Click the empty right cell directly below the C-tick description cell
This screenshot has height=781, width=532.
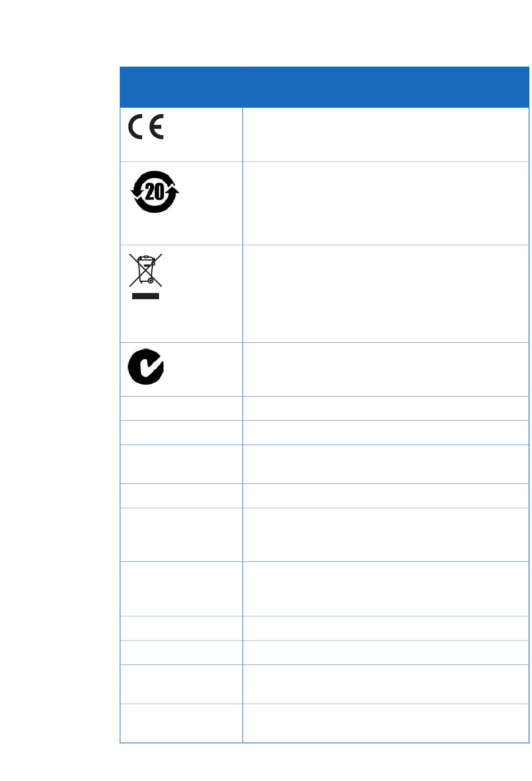tap(386, 408)
